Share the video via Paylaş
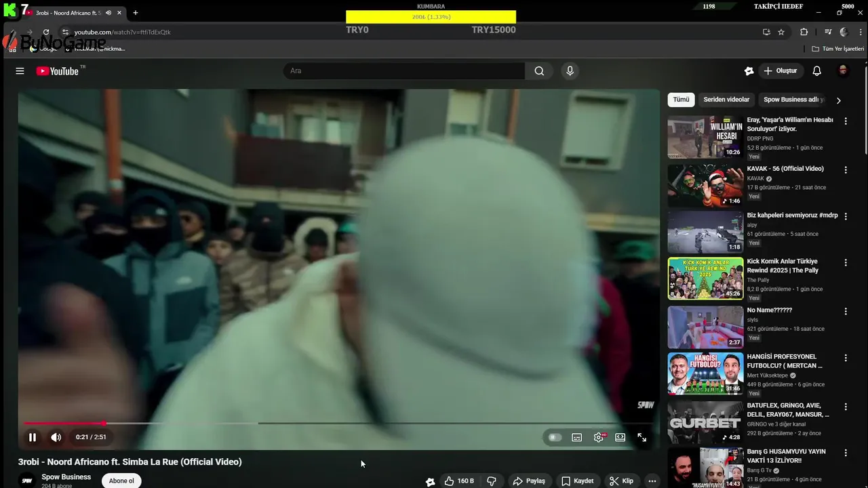 529,481
